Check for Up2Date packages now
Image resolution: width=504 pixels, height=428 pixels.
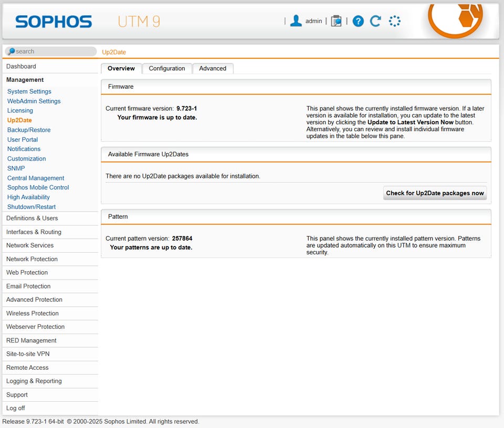(435, 193)
